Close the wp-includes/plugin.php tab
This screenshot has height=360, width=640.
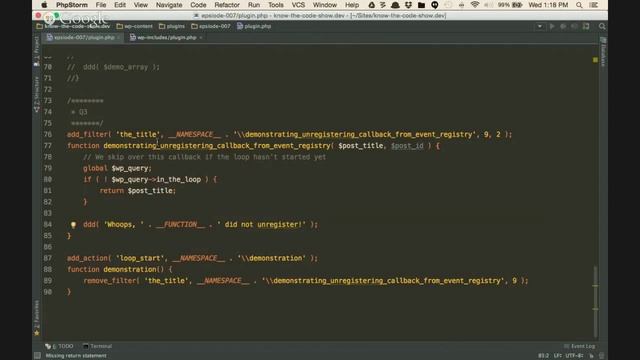(201, 38)
